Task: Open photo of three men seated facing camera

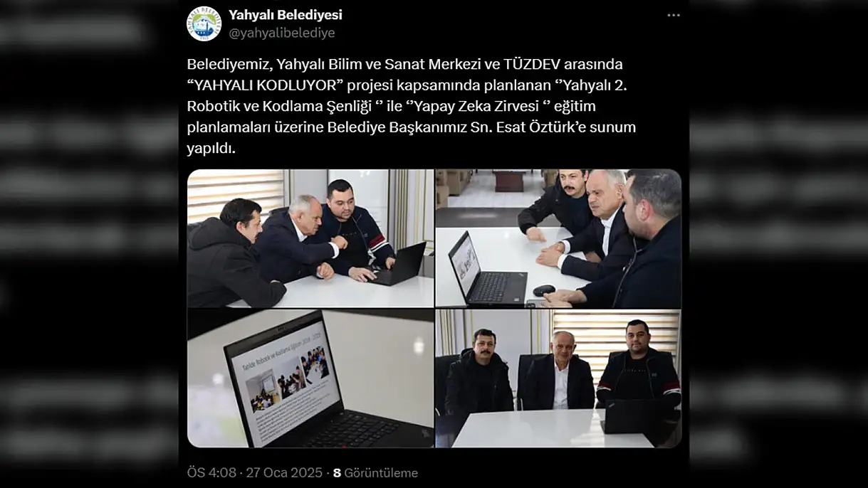Action: click(558, 378)
